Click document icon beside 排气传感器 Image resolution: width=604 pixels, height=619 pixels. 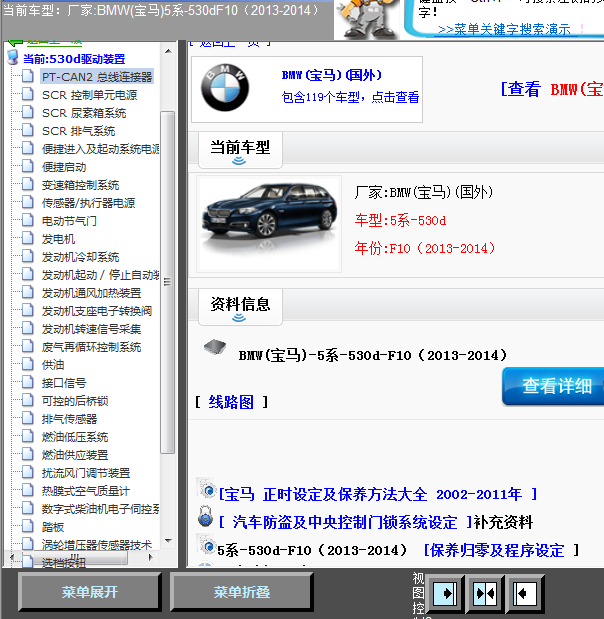point(28,418)
